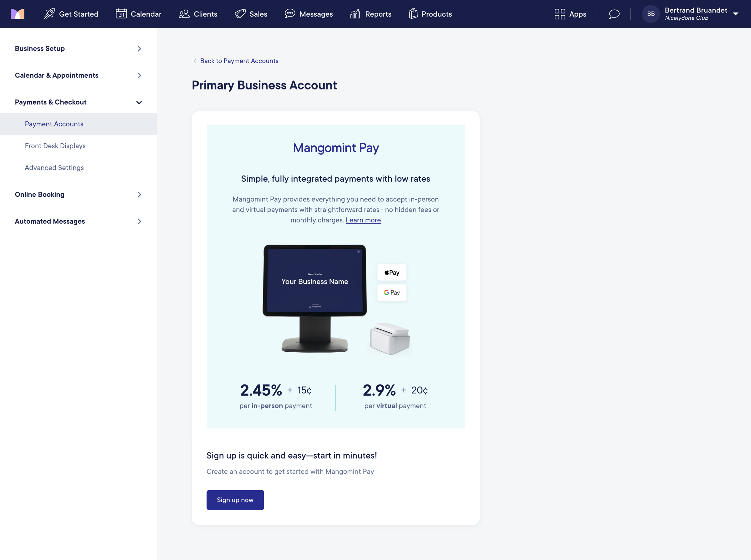Click the Learn more link
751x560 pixels.
coord(363,220)
